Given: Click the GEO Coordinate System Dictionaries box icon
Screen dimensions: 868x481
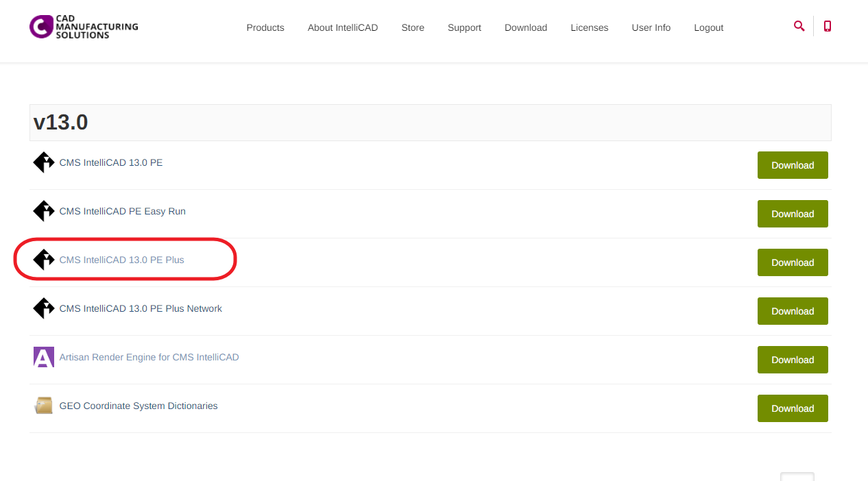Looking at the screenshot, I should click(44, 406).
